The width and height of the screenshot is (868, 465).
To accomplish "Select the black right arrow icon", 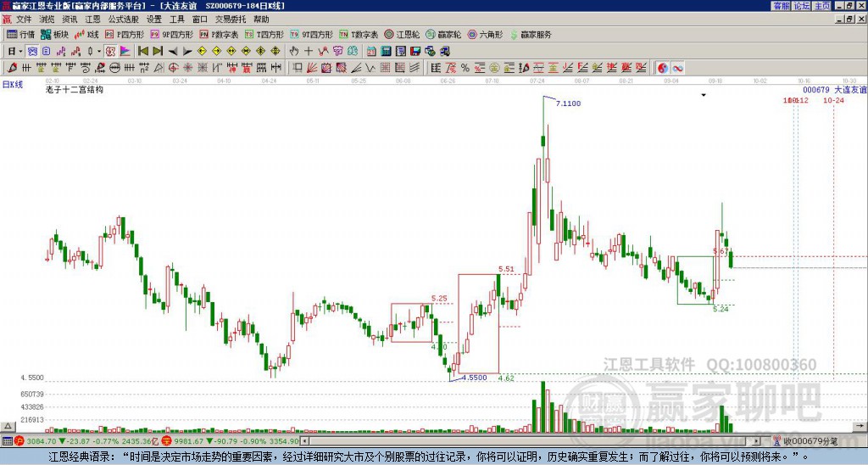I will coord(187,52).
